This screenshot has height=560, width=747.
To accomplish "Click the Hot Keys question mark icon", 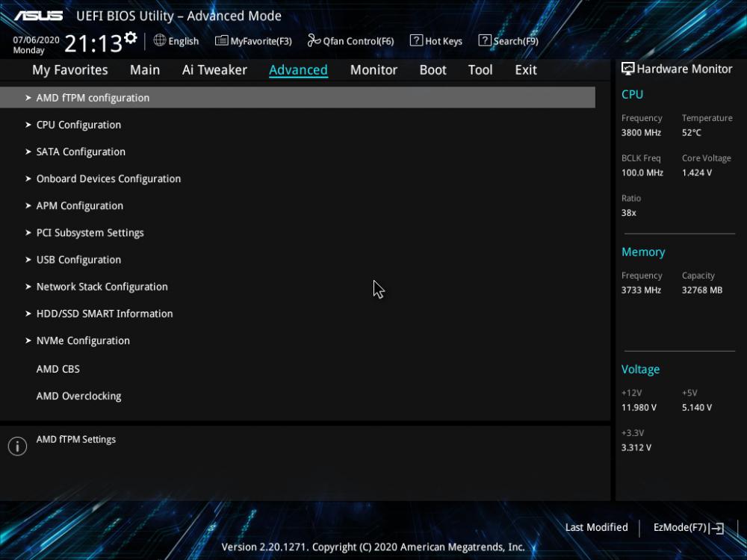I will (416, 40).
